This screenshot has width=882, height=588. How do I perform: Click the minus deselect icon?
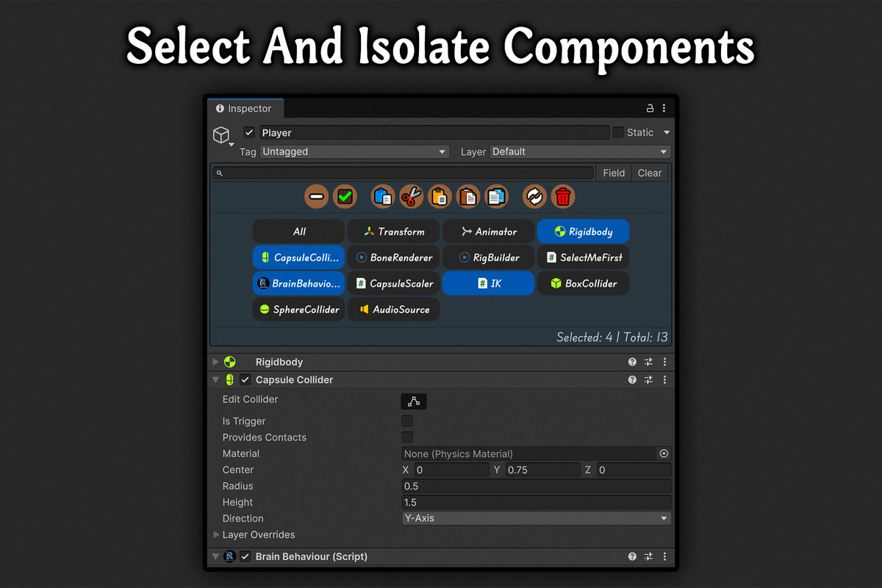click(x=316, y=196)
